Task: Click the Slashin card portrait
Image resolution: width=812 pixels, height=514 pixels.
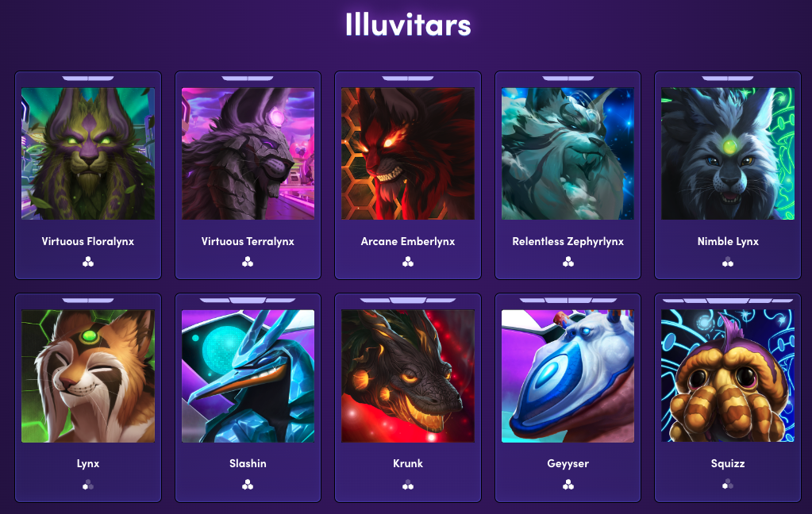Action: [x=248, y=376]
